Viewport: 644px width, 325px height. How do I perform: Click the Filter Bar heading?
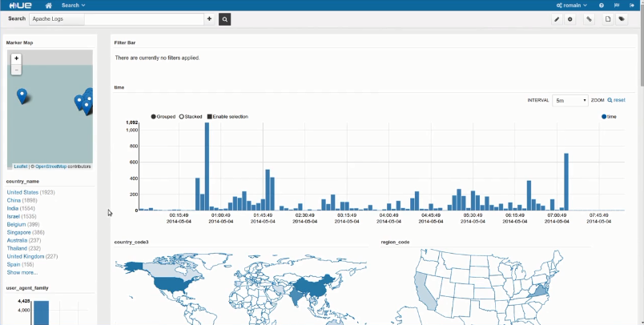coord(125,42)
